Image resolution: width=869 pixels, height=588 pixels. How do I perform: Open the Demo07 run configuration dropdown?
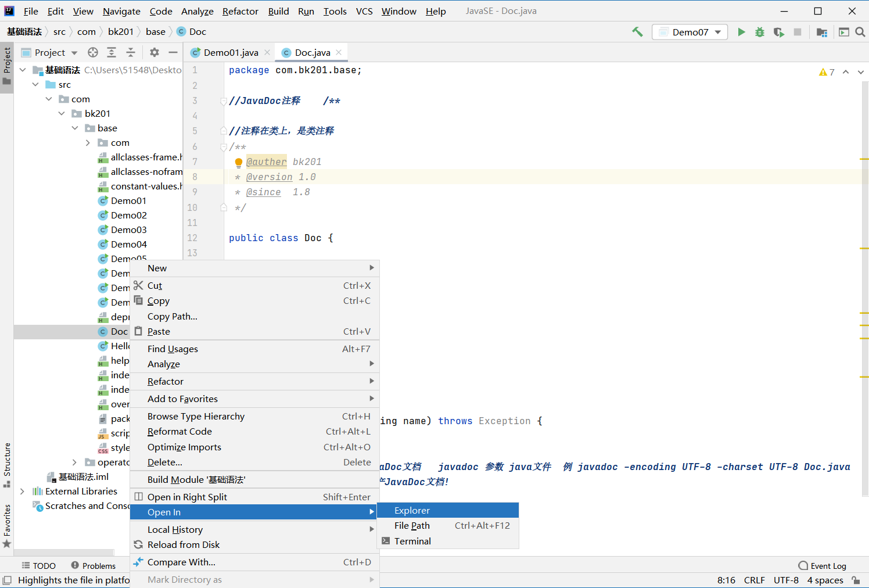(x=690, y=32)
